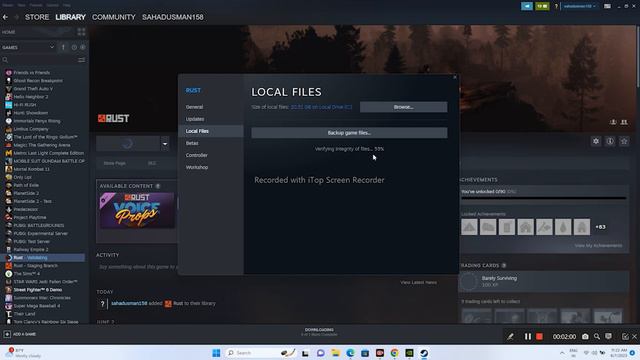Open Google Chrome from the taskbar

(394, 353)
